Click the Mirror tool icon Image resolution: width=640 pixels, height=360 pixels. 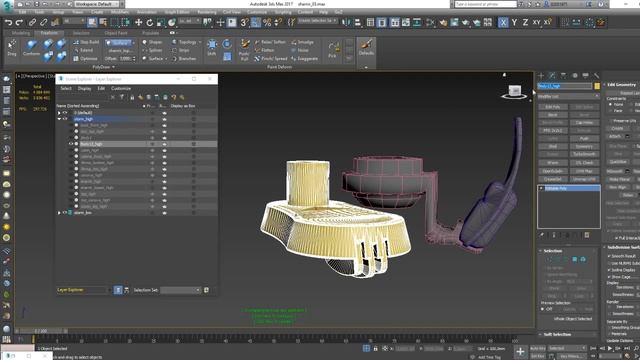[x=347, y=22]
